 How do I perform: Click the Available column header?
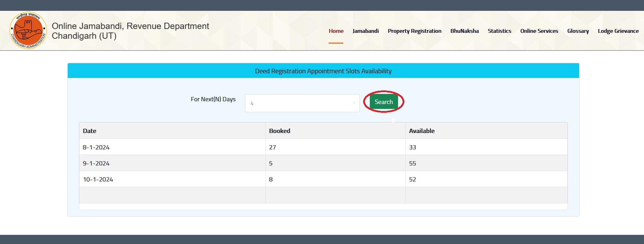421,131
